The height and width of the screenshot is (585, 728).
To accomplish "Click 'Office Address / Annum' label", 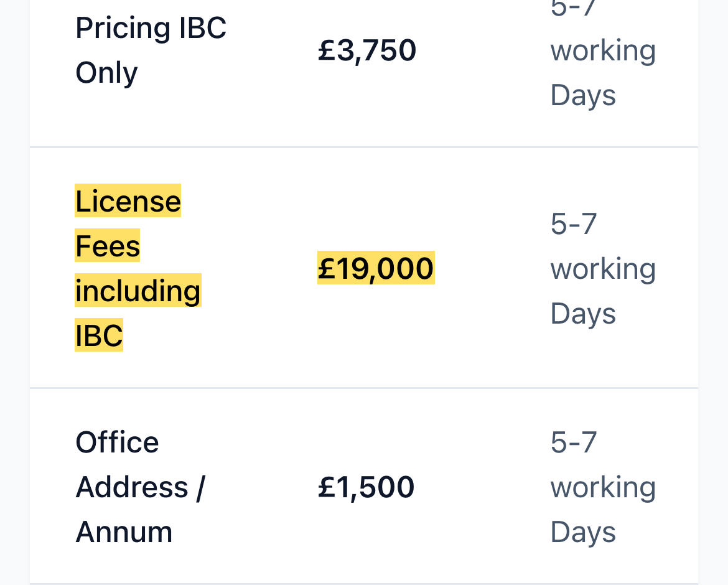I will (x=140, y=487).
